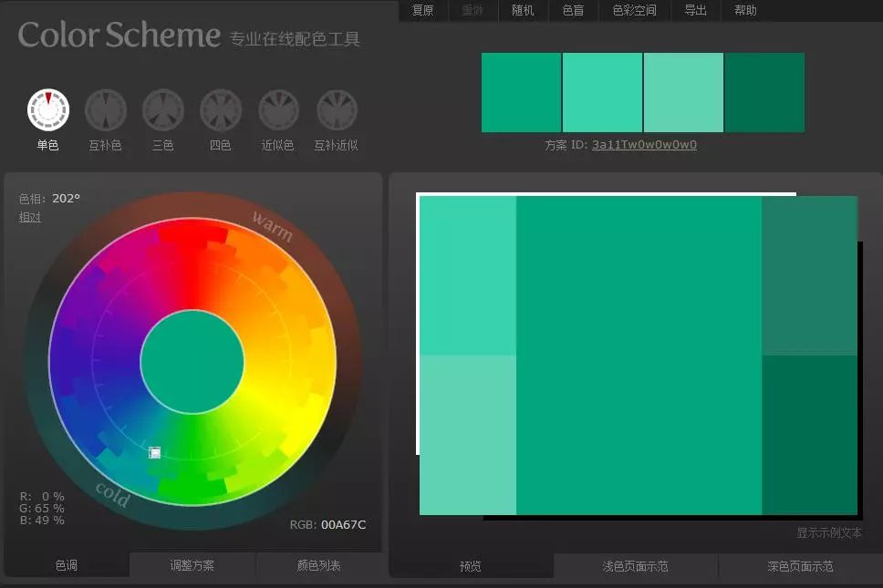Click the third pale mint palette swatch

683,92
